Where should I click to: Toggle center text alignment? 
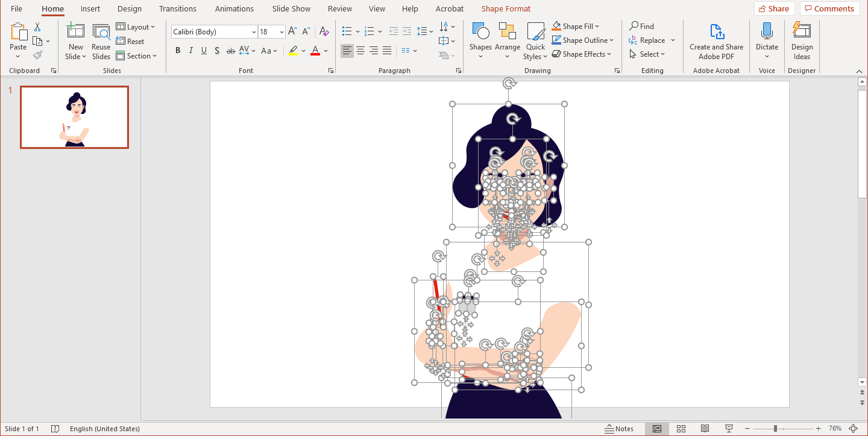[x=360, y=51]
